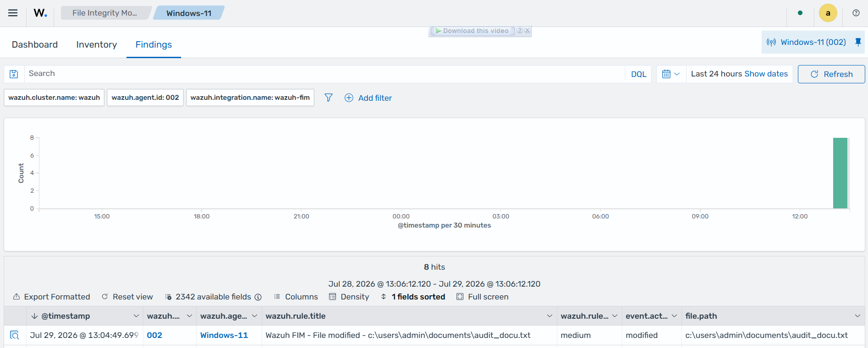
Task: Unpin the Windows-11 (002) agent
Action: (x=858, y=42)
